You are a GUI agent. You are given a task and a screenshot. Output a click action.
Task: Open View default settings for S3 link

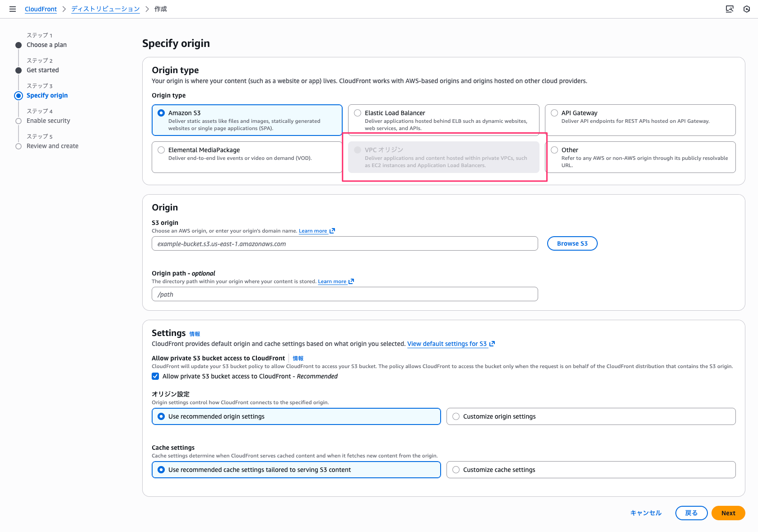pyautogui.click(x=447, y=344)
